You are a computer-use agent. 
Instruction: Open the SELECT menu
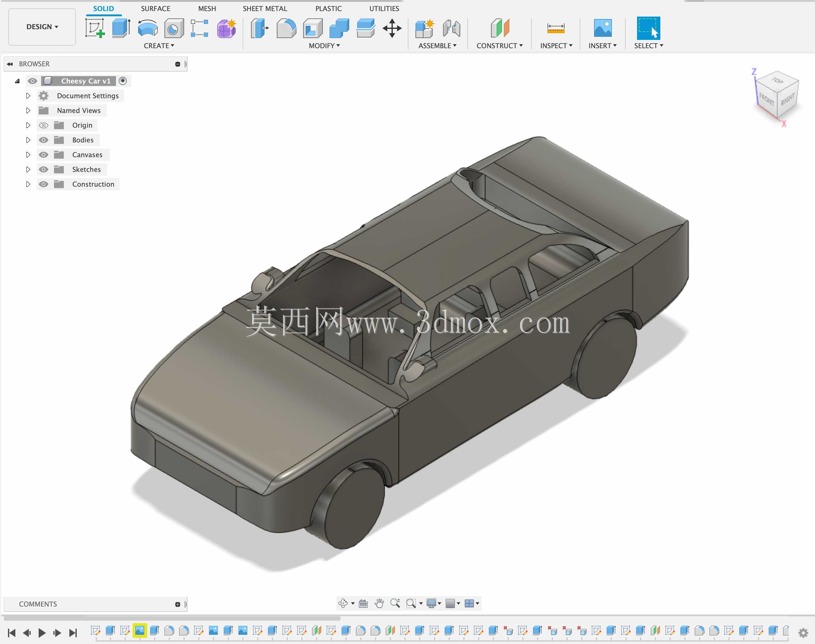pos(648,46)
